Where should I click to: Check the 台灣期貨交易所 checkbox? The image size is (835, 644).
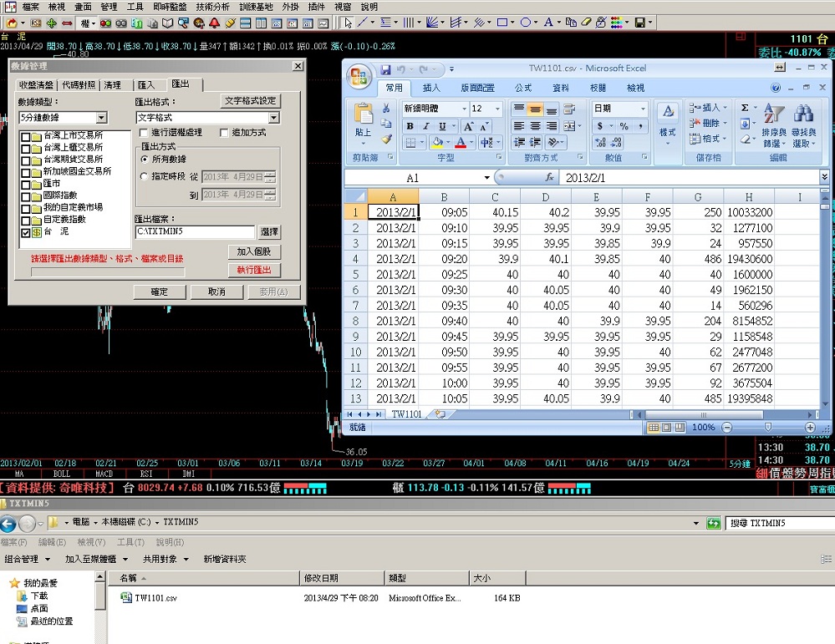[25, 160]
